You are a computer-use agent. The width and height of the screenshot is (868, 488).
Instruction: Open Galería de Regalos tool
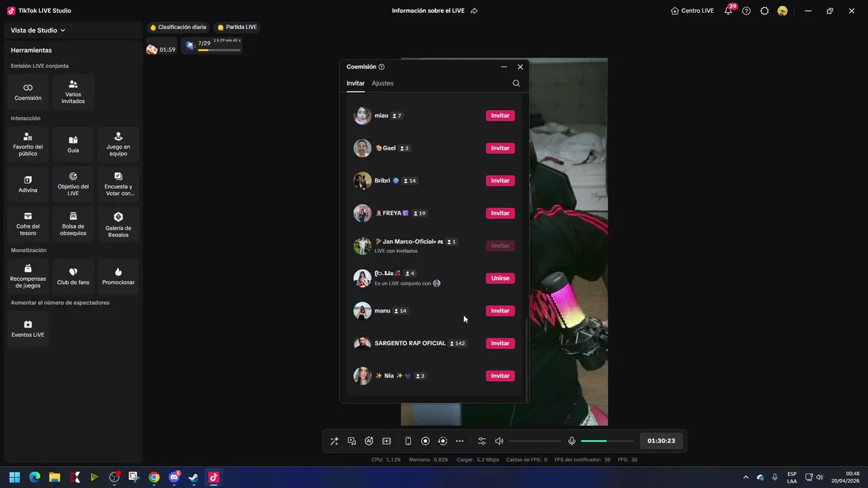point(118,224)
